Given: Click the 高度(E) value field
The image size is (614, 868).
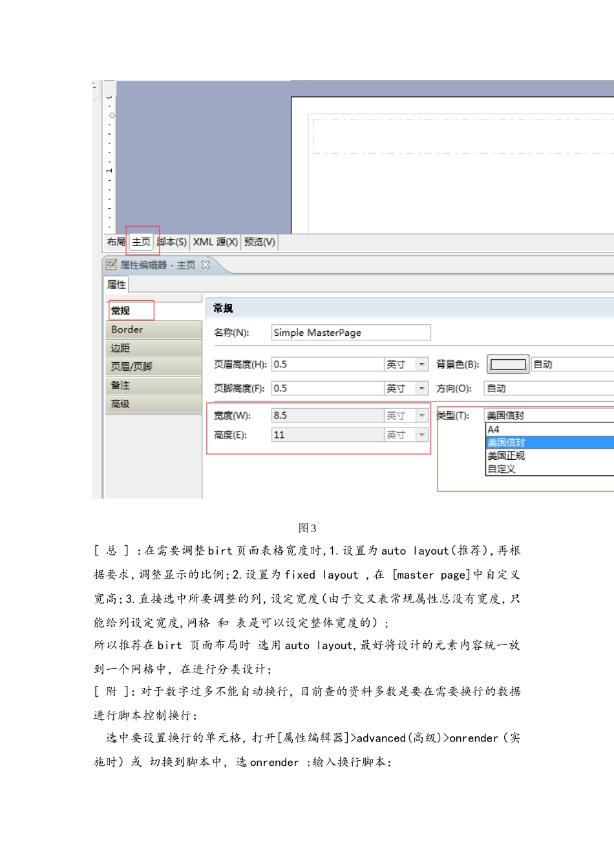Looking at the screenshot, I should click(x=328, y=435).
